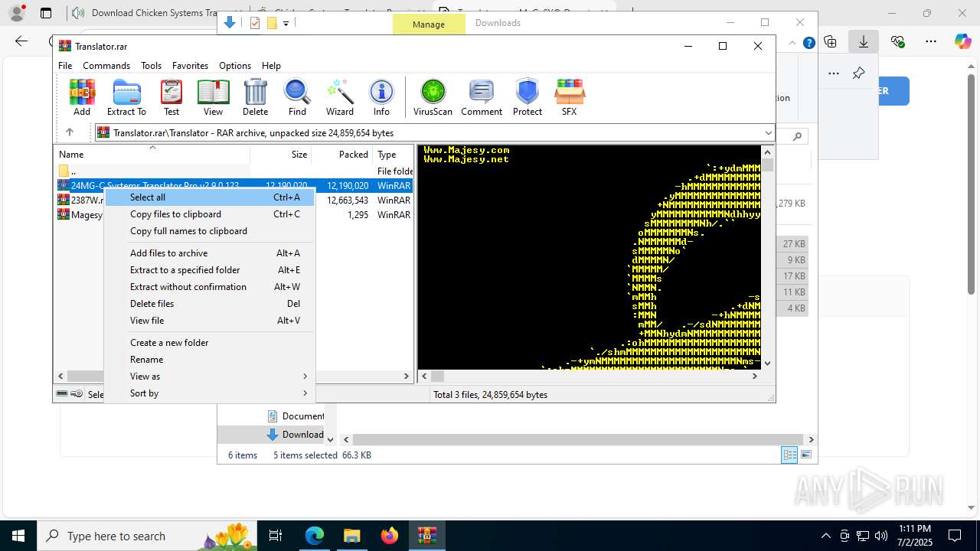Select the parent folder '..' row
This screenshot has width=980, height=551.
234,171
